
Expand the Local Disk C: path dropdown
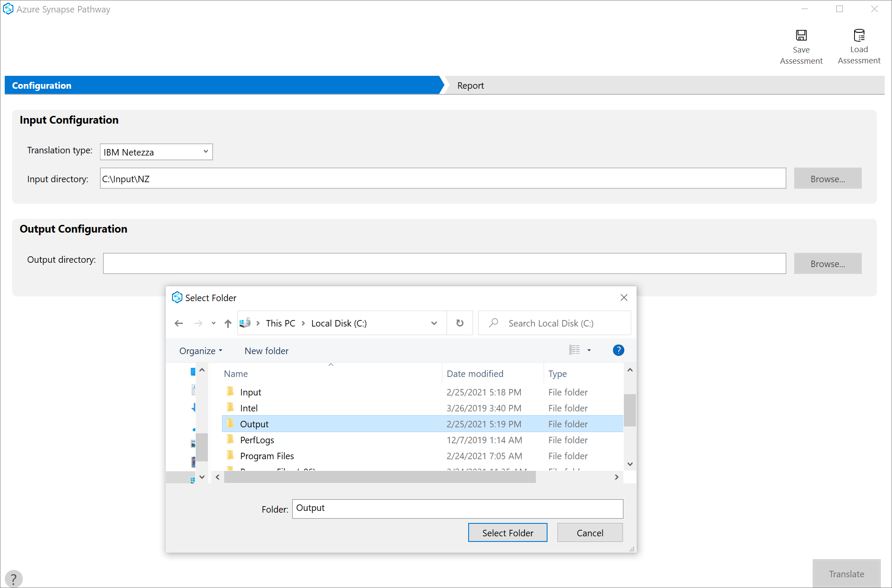[434, 323]
